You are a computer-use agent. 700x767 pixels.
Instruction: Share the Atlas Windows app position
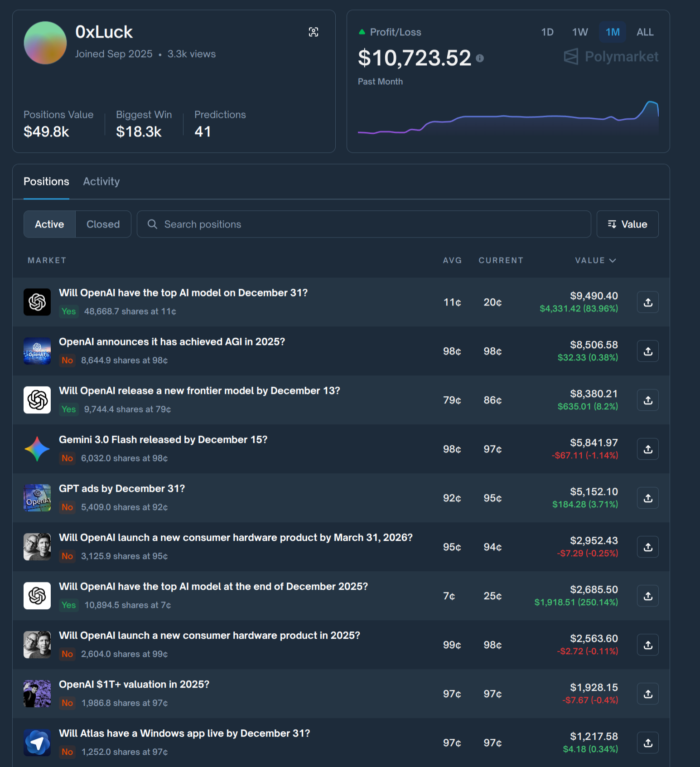[x=648, y=743]
